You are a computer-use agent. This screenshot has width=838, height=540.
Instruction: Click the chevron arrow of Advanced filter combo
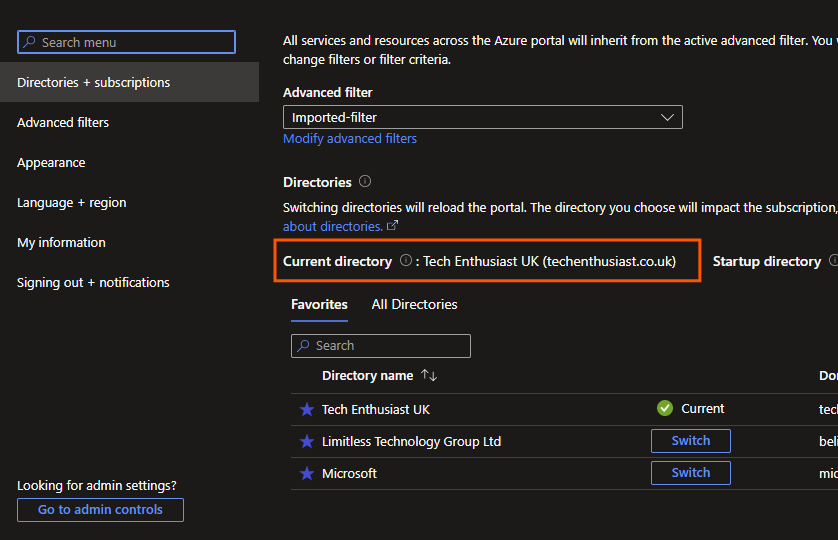667,117
